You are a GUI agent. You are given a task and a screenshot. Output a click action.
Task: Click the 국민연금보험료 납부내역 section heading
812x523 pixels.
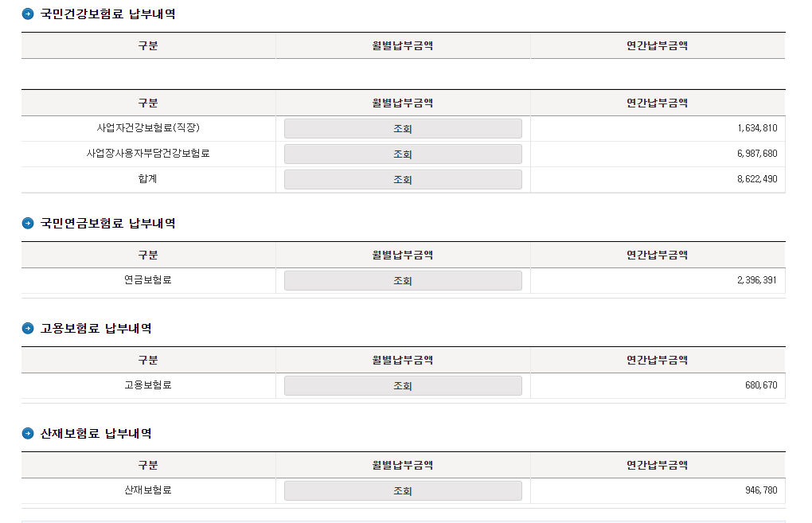tap(108, 224)
